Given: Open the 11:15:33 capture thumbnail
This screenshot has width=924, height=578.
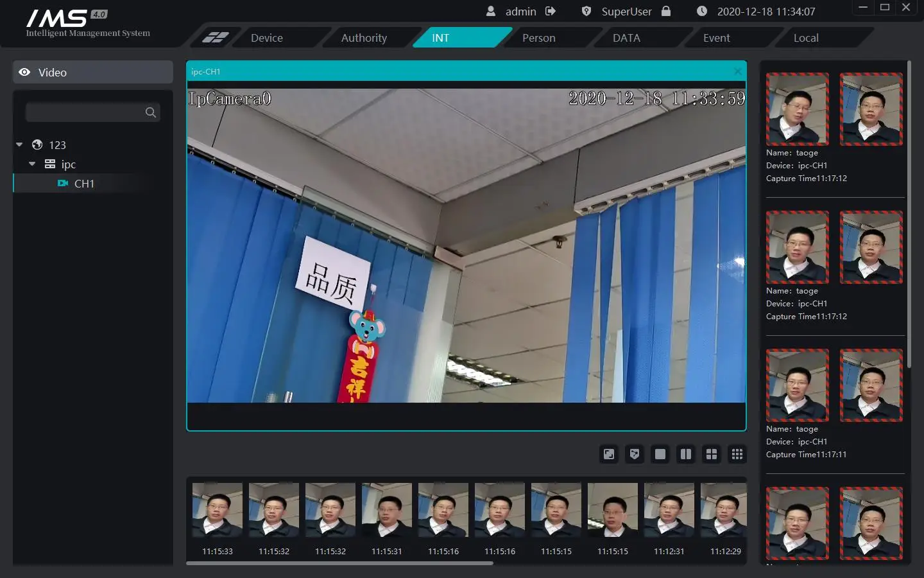Looking at the screenshot, I should 216,510.
